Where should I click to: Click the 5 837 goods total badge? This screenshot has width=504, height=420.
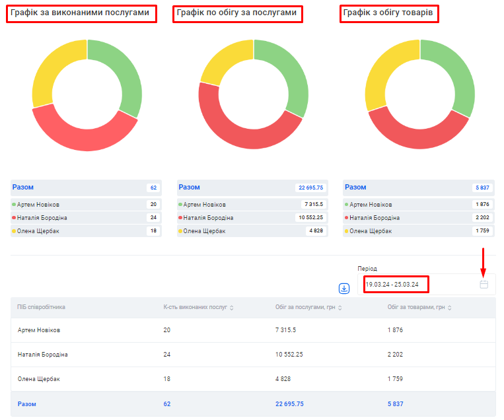pos(482,188)
